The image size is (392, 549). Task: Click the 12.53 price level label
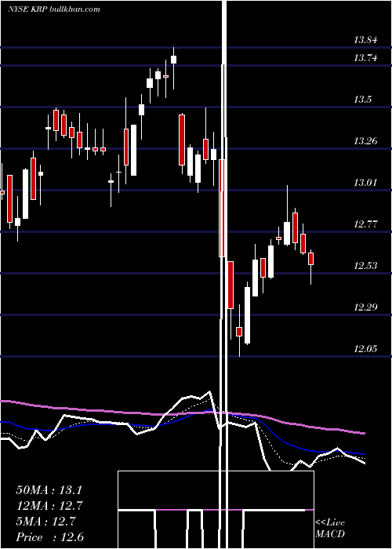pos(365,266)
